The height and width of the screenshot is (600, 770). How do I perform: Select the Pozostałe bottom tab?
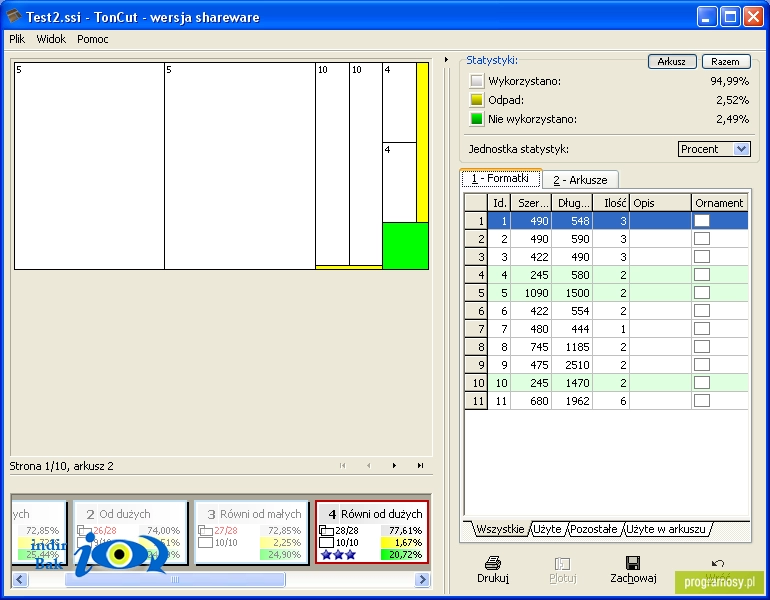[x=594, y=529]
